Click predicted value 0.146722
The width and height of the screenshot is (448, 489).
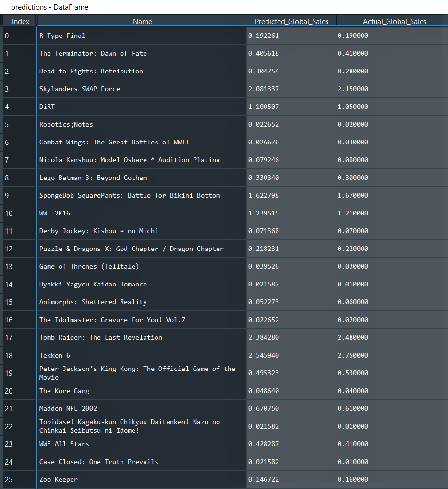click(291, 480)
